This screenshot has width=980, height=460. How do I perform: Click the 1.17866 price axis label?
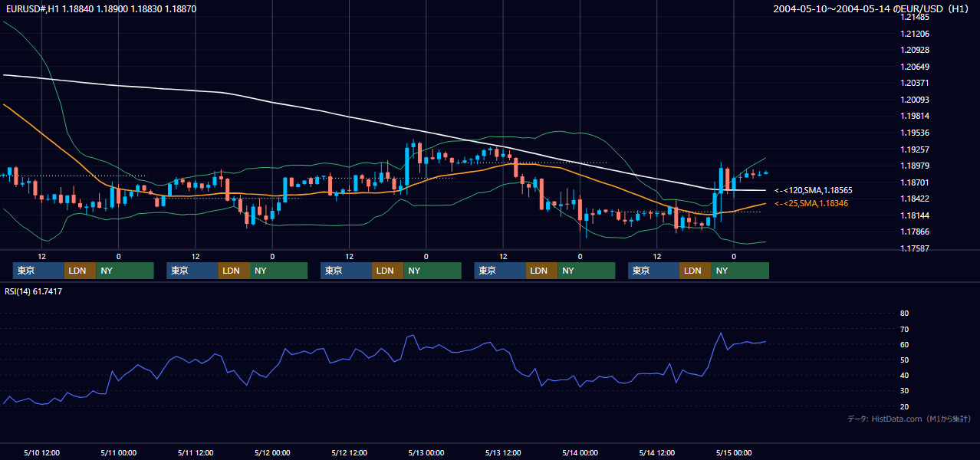coord(916,232)
